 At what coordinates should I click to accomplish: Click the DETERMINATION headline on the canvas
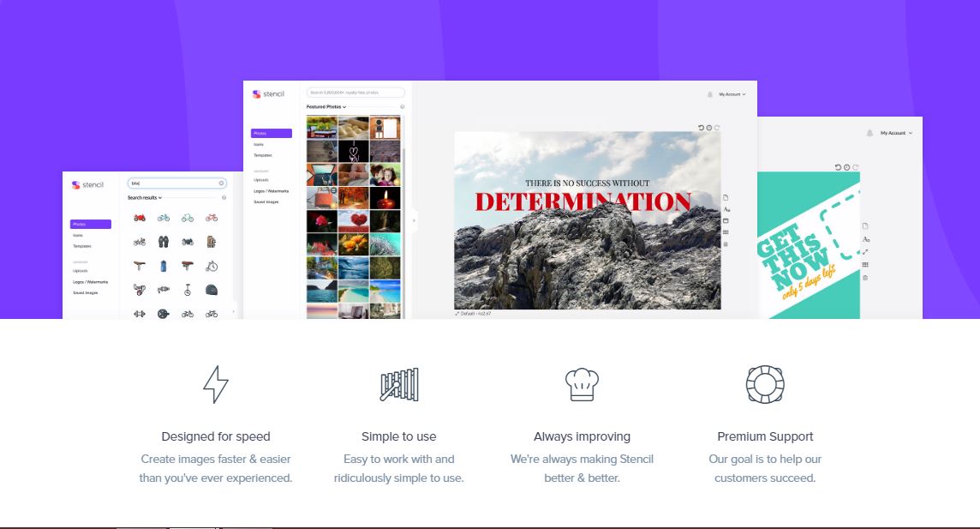(583, 201)
